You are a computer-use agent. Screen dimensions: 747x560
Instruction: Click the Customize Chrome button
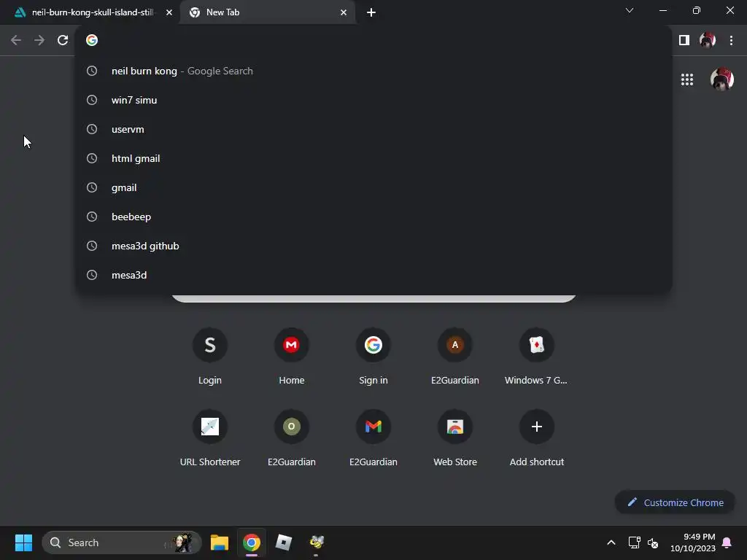pyautogui.click(x=675, y=502)
